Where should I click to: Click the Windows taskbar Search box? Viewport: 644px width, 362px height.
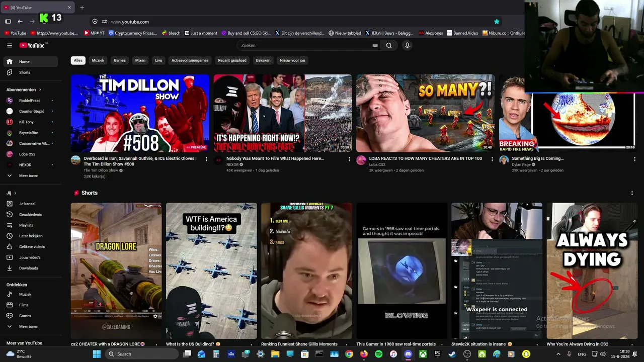(142, 354)
